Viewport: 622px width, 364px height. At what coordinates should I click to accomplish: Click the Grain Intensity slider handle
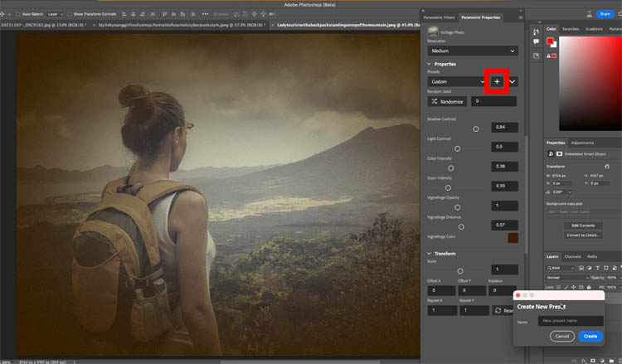[448, 188]
